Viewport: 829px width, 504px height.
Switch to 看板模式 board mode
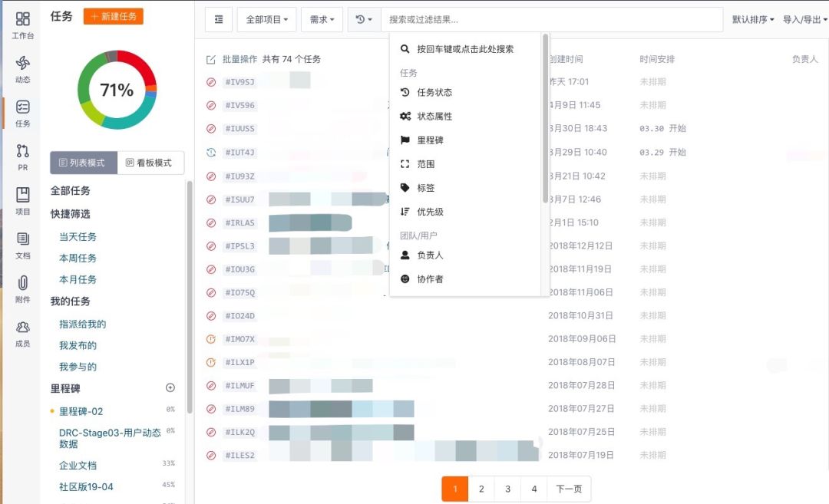(150, 163)
